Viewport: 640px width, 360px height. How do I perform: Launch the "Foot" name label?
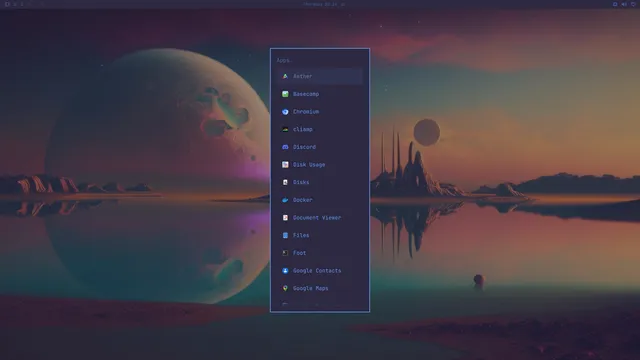pos(299,253)
